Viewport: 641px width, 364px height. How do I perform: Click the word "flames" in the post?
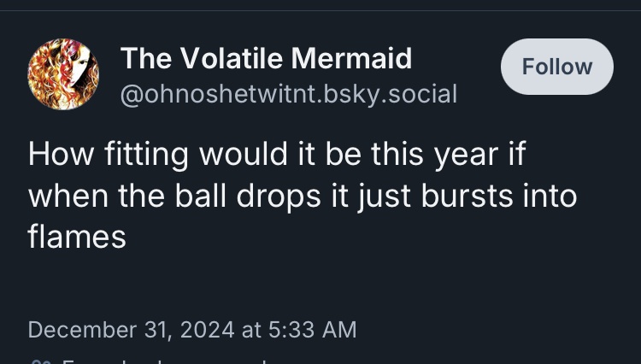(77, 236)
